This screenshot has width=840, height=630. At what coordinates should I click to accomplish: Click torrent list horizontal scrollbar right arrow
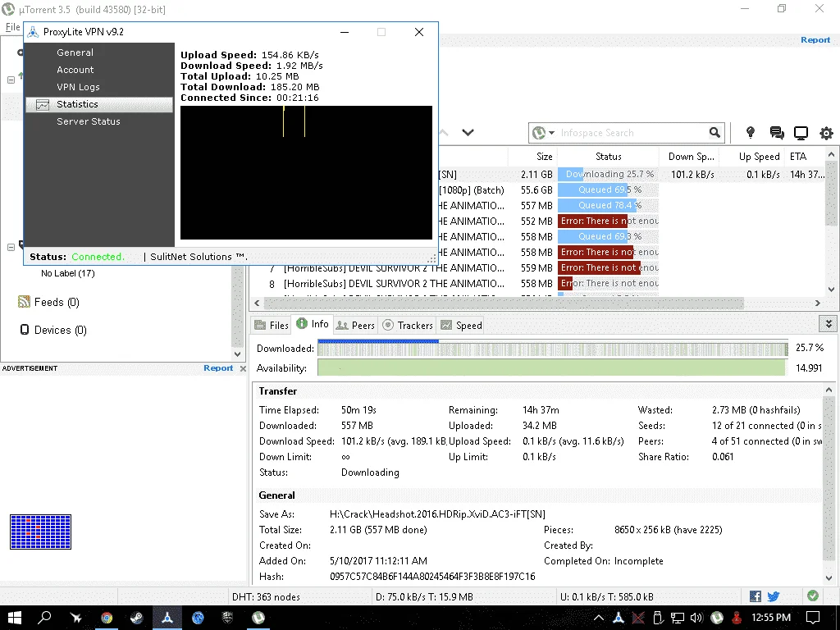[x=818, y=304]
